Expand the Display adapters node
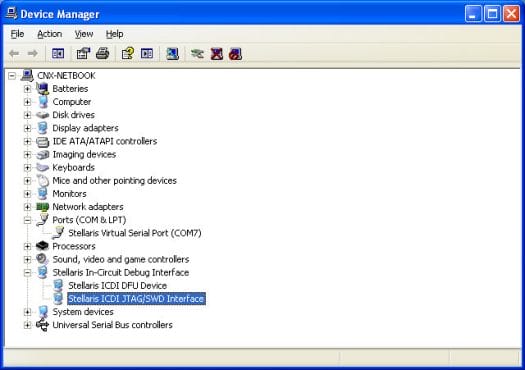The width and height of the screenshot is (525, 370). pos(27,128)
